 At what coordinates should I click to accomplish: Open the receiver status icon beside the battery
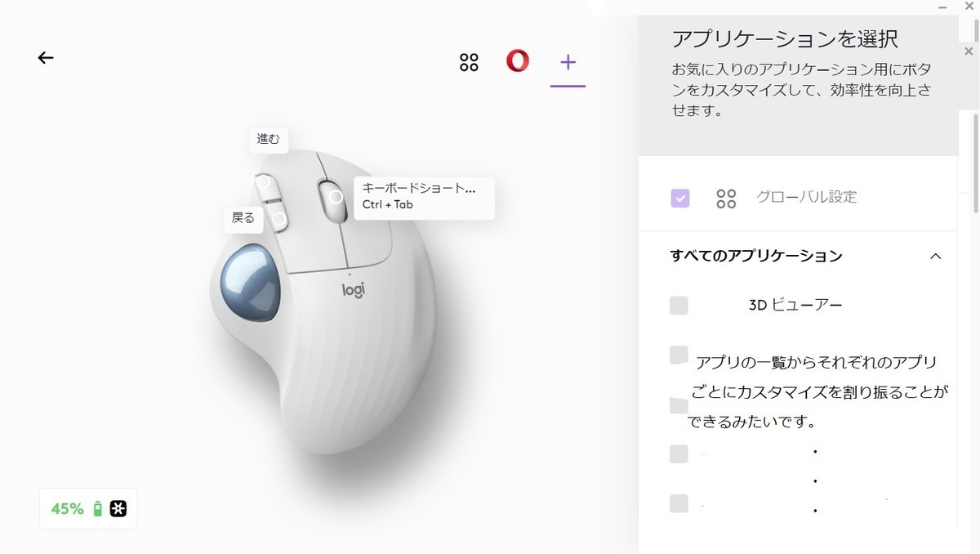[119, 508]
